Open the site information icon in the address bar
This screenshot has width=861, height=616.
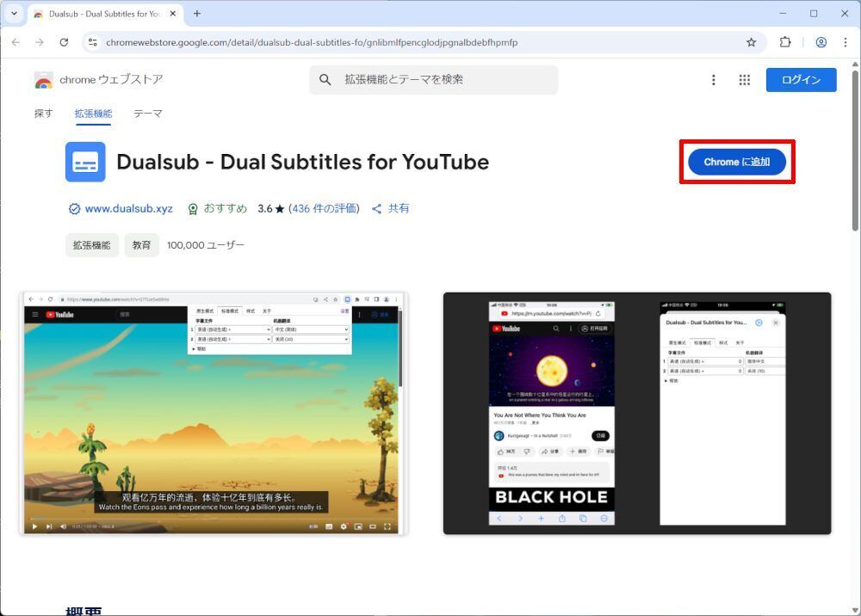pos(93,42)
